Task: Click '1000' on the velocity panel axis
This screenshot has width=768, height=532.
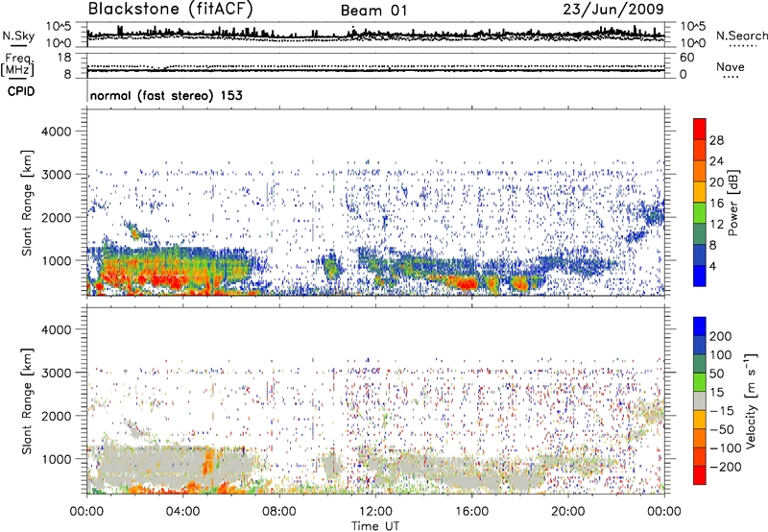Action: (57, 459)
